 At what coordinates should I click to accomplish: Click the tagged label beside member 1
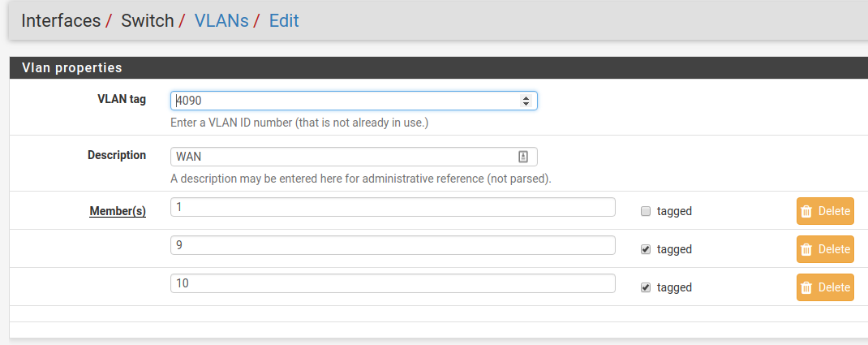(674, 211)
